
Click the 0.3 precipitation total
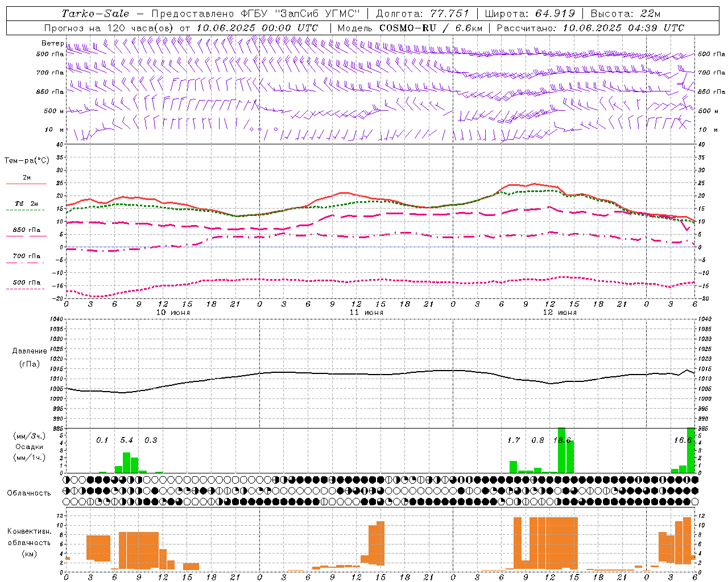click(151, 440)
